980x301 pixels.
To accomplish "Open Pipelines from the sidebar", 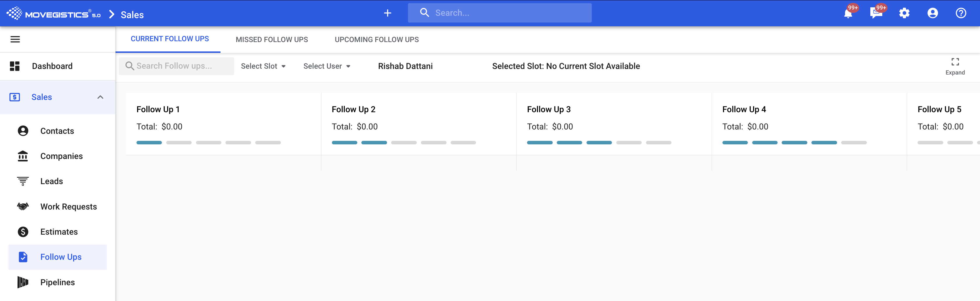I will pos(57,282).
